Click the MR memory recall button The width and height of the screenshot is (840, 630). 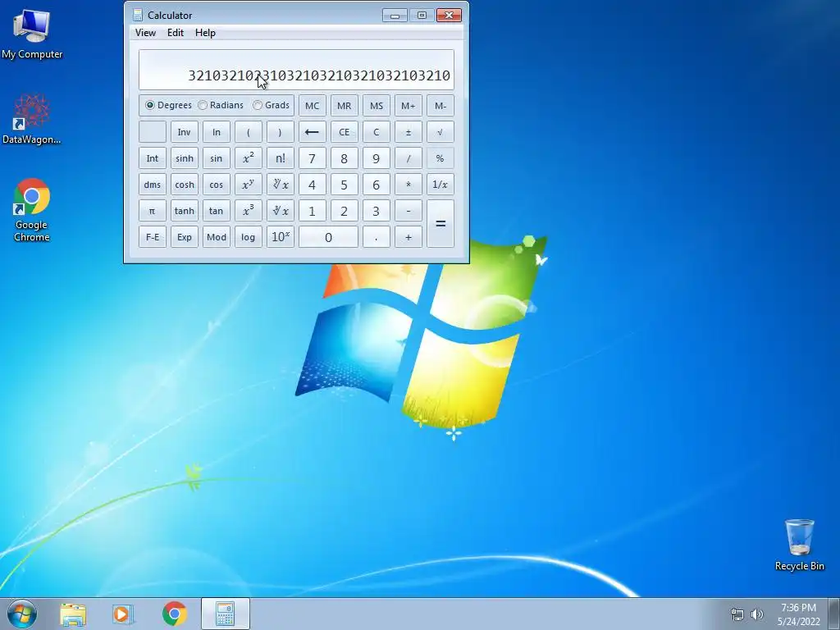pos(344,106)
